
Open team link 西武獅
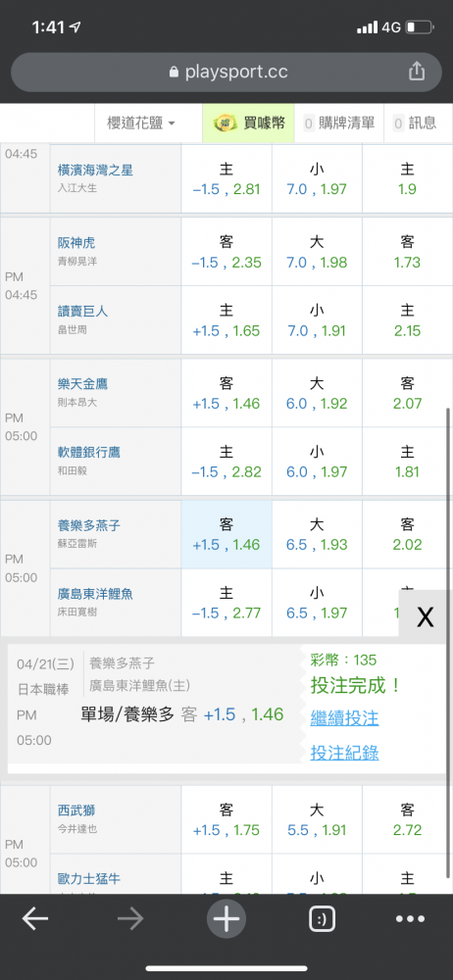(x=76, y=810)
